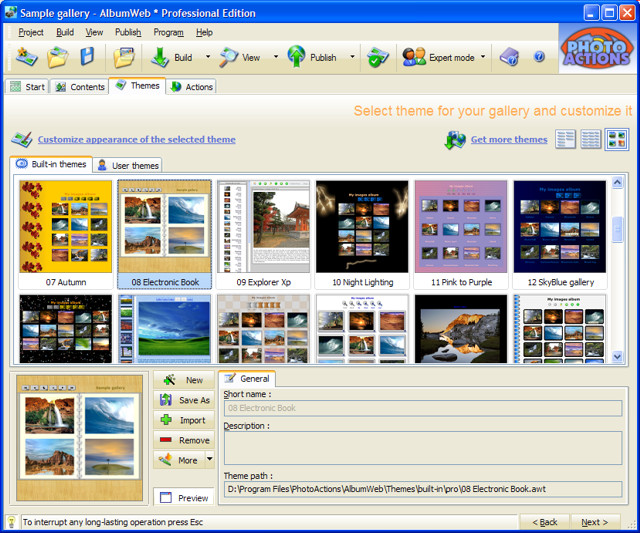The width and height of the screenshot is (640, 533).
Task: Select the 10 Night Lighting theme thumbnail
Action: 362,234
